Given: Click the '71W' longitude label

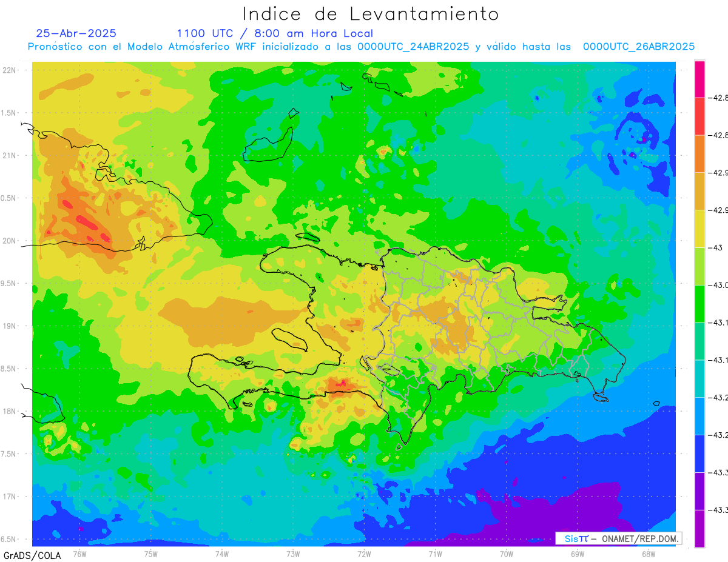Looking at the screenshot, I should coord(435,554).
